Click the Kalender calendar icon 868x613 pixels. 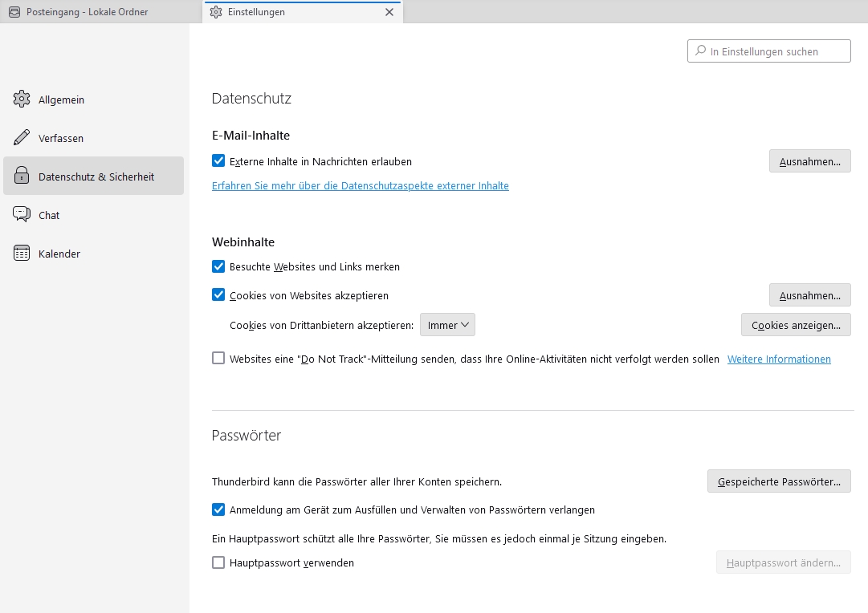click(22, 254)
